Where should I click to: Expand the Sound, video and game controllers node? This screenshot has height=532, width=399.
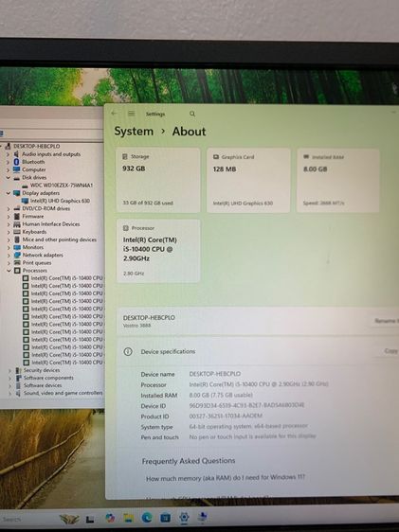[x=9, y=393]
